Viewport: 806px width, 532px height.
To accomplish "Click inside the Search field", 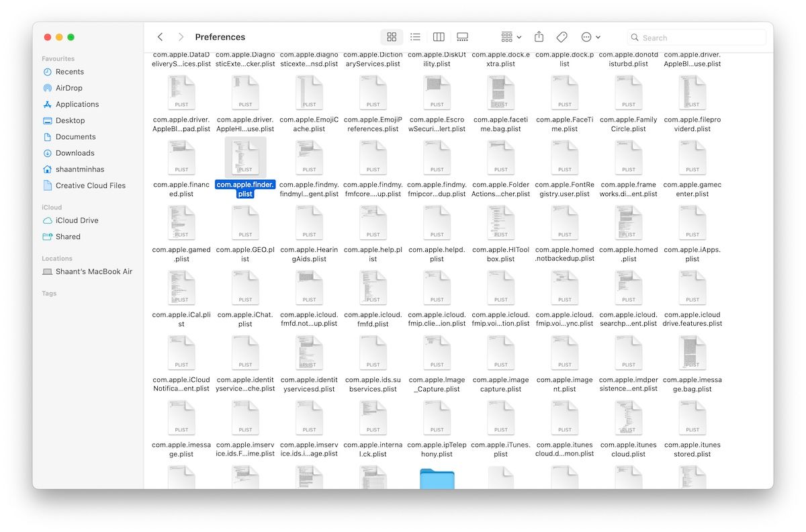I will coord(695,37).
